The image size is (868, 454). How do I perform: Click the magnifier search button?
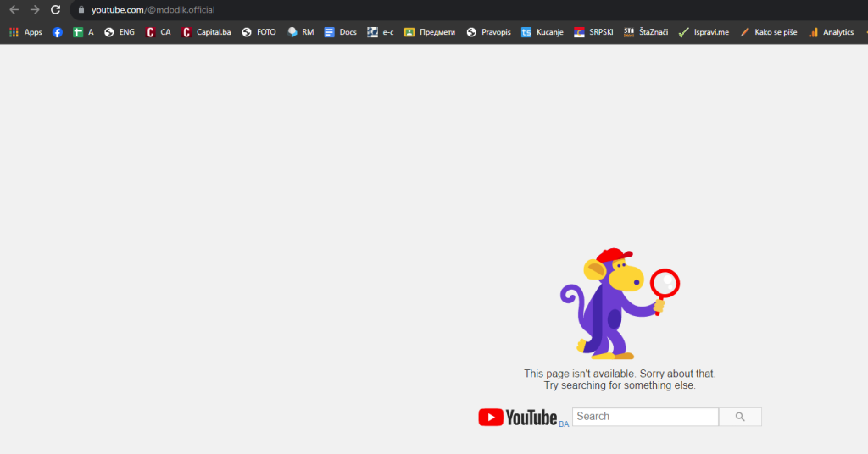click(740, 417)
